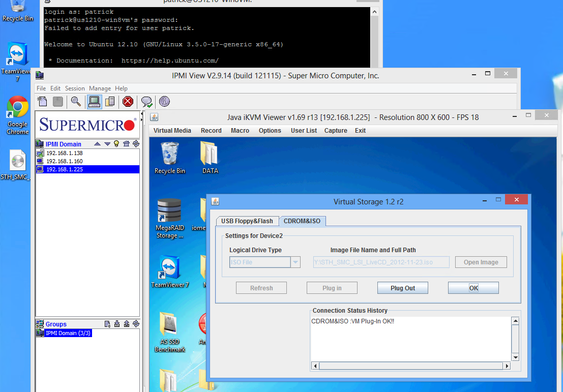Viewport: 563px width, 392px height.
Task: Click the Image File Name and Full Path field
Action: (381, 262)
